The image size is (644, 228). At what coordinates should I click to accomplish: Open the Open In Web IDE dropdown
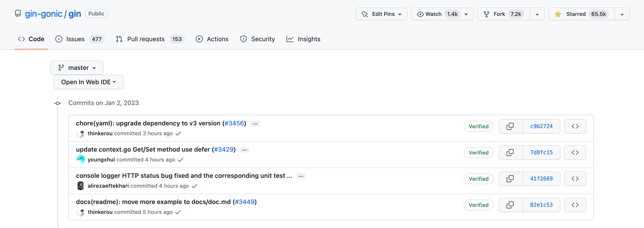point(89,82)
